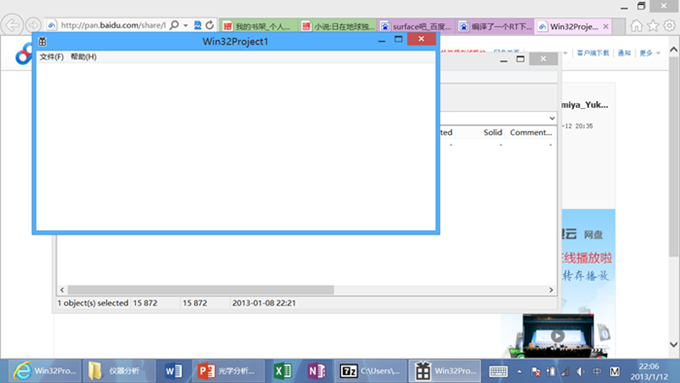The height and width of the screenshot is (383, 680).
Task: Click the Solid column header in 7-Zip
Action: tap(493, 132)
